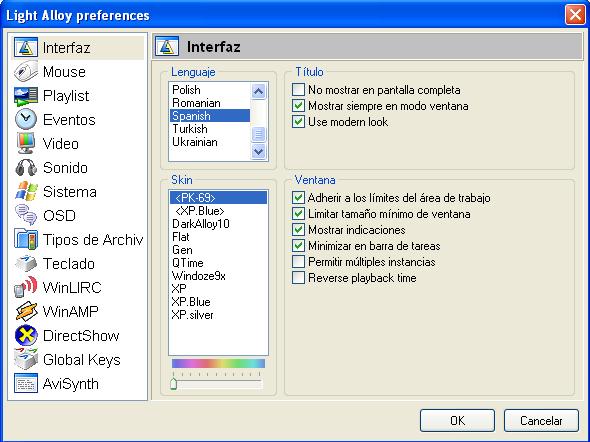590x442 pixels.
Task: Open the Mouse settings icon
Action: (26, 71)
